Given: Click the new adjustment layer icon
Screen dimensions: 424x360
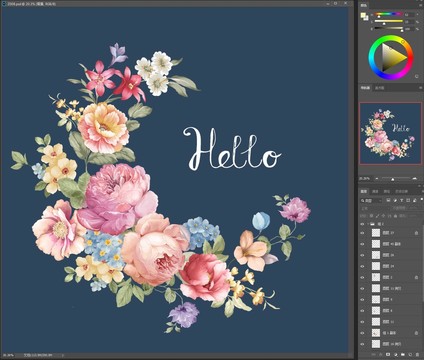Looking at the screenshot, I should [396, 355].
